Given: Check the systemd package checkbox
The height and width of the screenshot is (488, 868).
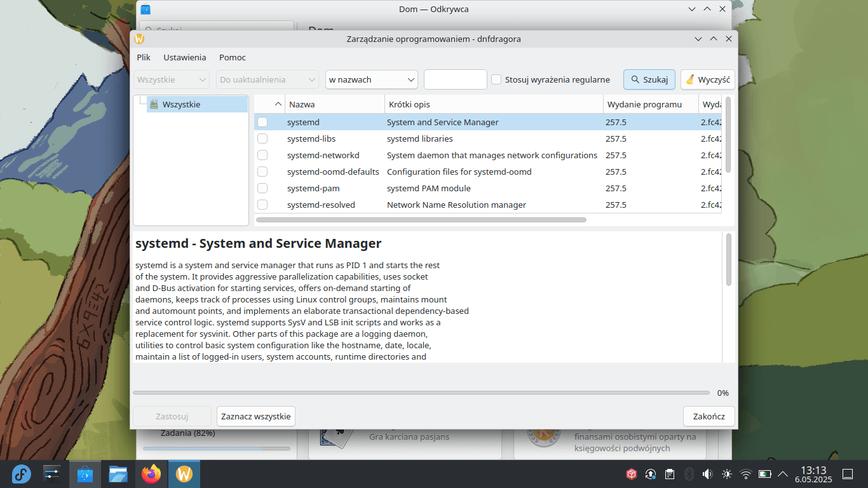Looking at the screenshot, I should click(262, 122).
